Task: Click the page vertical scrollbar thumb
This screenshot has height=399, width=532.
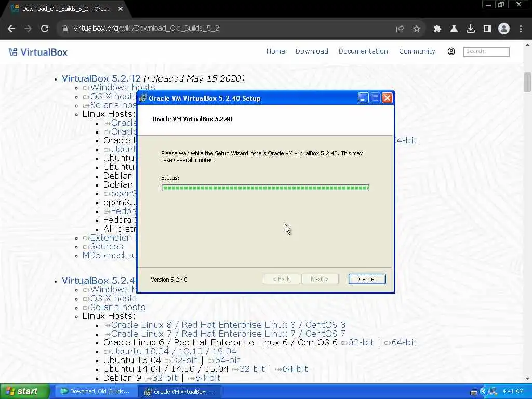Action: [x=528, y=82]
